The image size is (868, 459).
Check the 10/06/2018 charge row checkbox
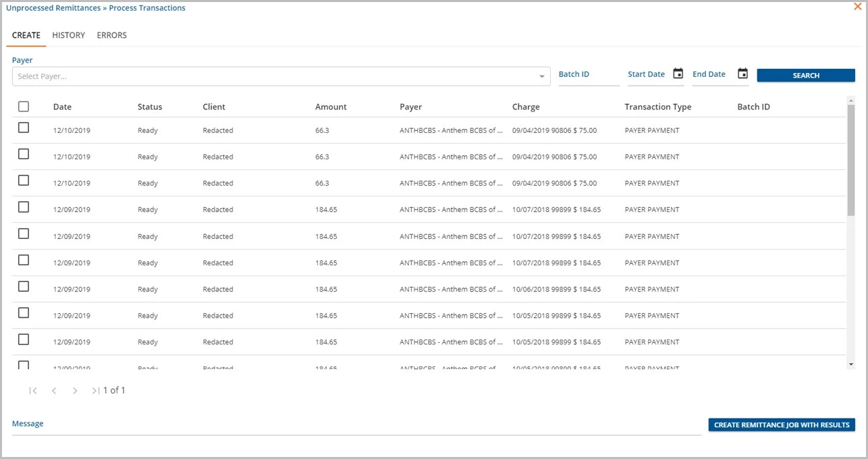pos(24,286)
